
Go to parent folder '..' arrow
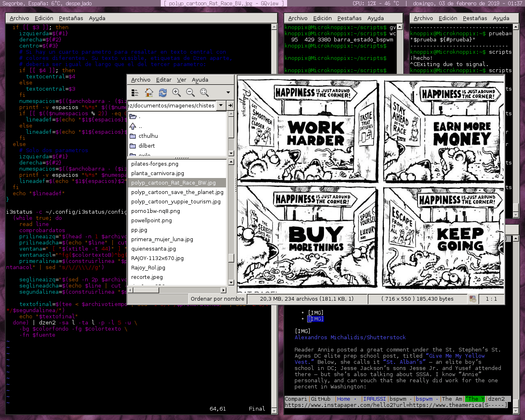133,126
